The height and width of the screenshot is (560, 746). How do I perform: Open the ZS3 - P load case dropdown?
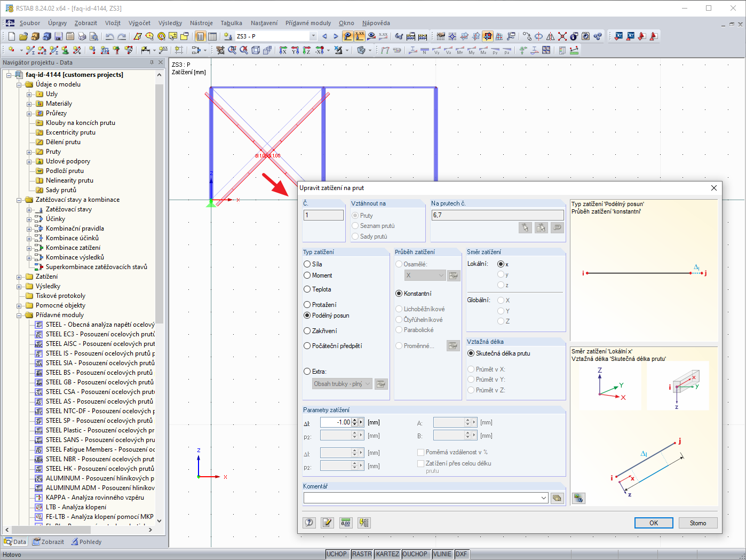313,36
